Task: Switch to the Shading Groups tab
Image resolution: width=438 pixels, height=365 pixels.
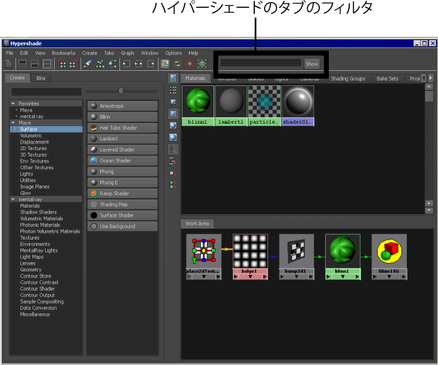Action: (348, 79)
